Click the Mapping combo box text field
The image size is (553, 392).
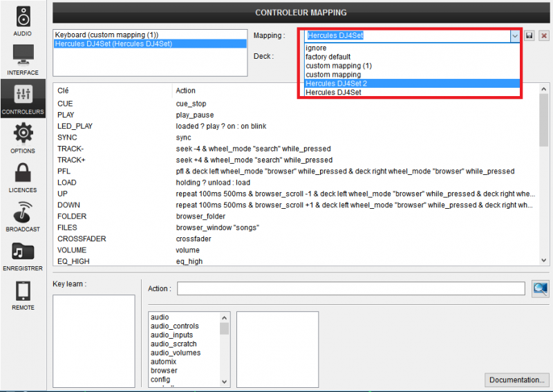(407, 36)
